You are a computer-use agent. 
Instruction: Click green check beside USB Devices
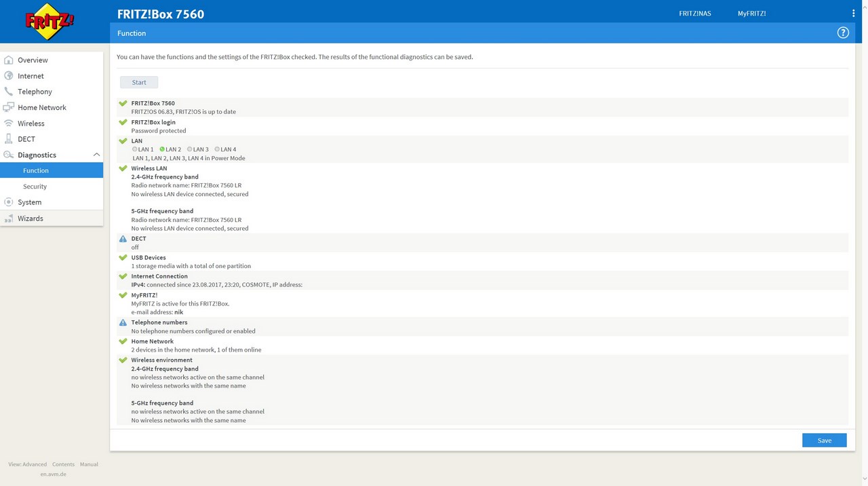pos(123,258)
